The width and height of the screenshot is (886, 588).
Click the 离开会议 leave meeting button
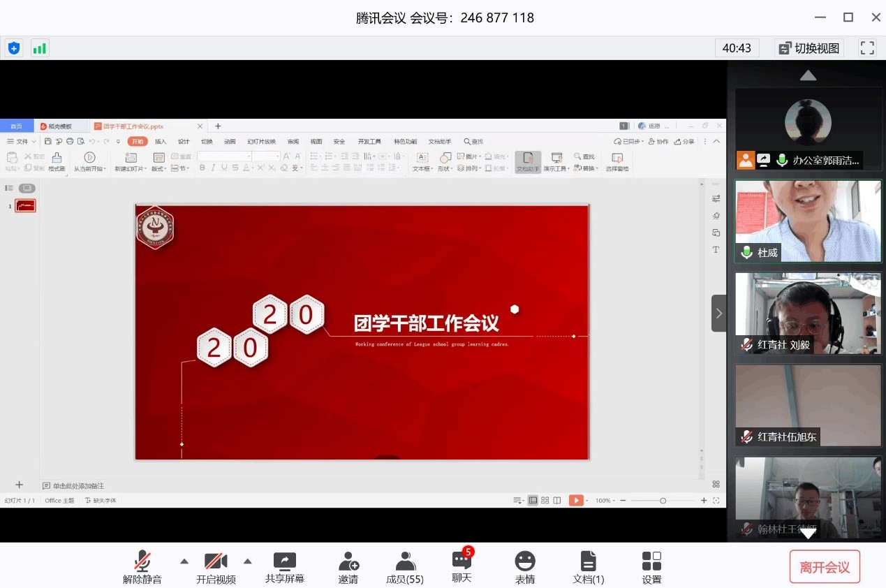[x=825, y=566]
